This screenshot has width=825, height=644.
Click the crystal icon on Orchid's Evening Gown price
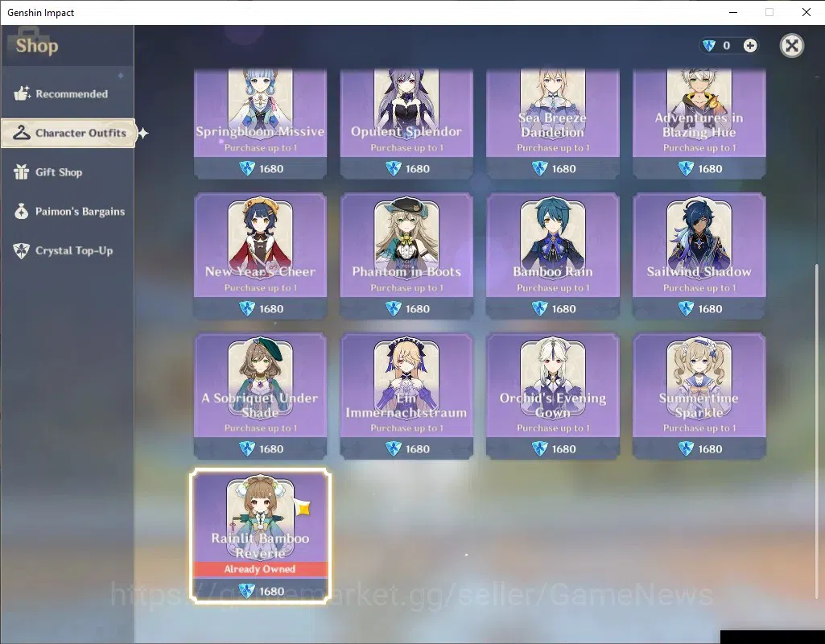pos(539,448)
